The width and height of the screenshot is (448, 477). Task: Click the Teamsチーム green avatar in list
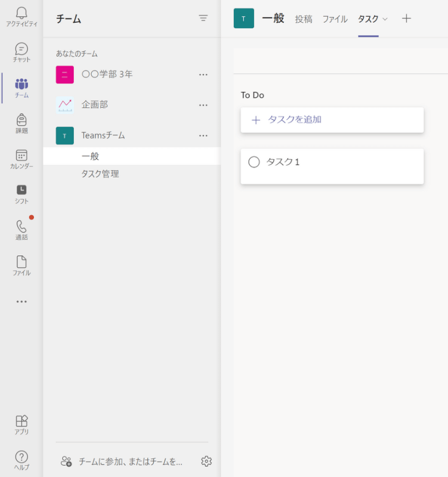tap(64, 135)
